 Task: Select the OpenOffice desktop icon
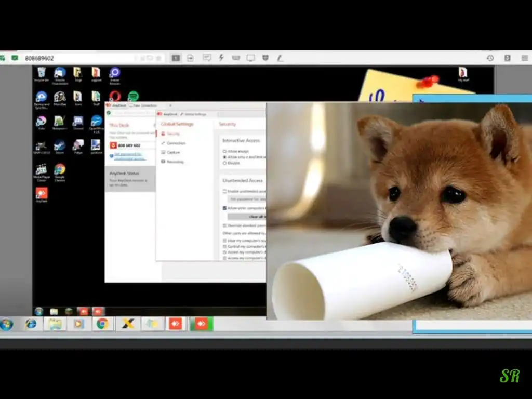pos(96,124)
